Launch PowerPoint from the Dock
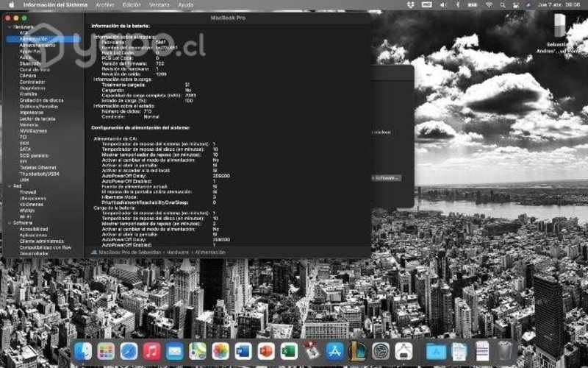Screen dimensions: 588x368 click(x=266, y=352)
